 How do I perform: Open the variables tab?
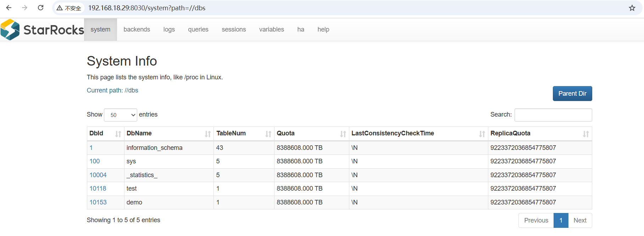(x=272, y=29)
